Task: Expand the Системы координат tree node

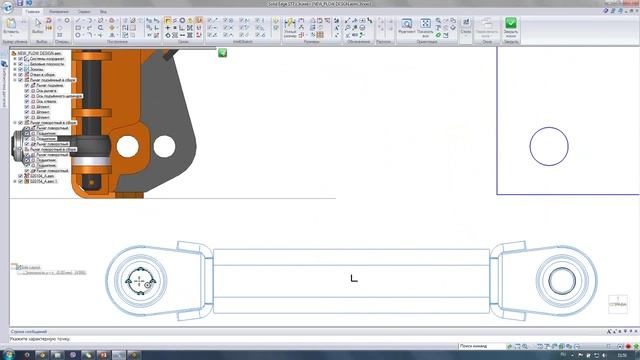Action: pyautogui.click(x=15, y=59)
